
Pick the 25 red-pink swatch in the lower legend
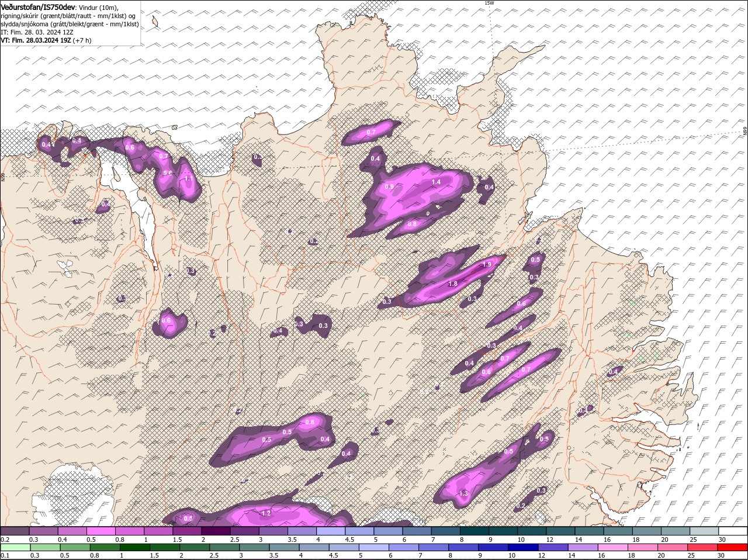click(x=703, y=548)
